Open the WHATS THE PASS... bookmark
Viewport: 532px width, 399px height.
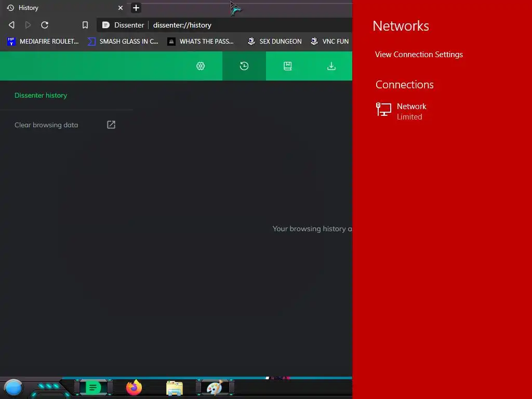[201, 42]
